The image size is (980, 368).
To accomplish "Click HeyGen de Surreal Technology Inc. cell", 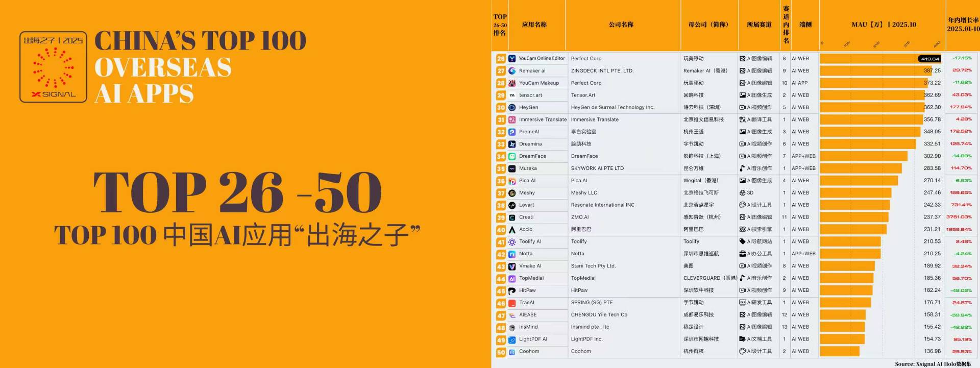I will (612, 107).
